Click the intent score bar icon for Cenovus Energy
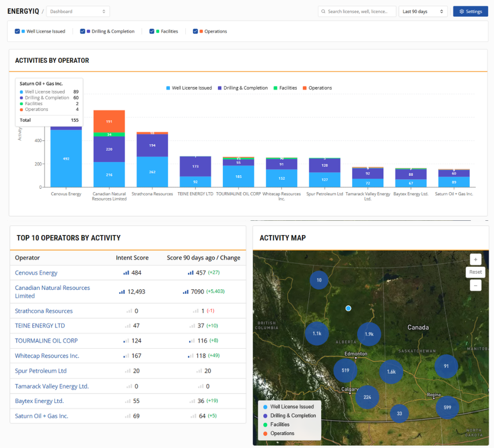This screenshot has height=448, width=494. pyautogui.click(x=126, y=273)
